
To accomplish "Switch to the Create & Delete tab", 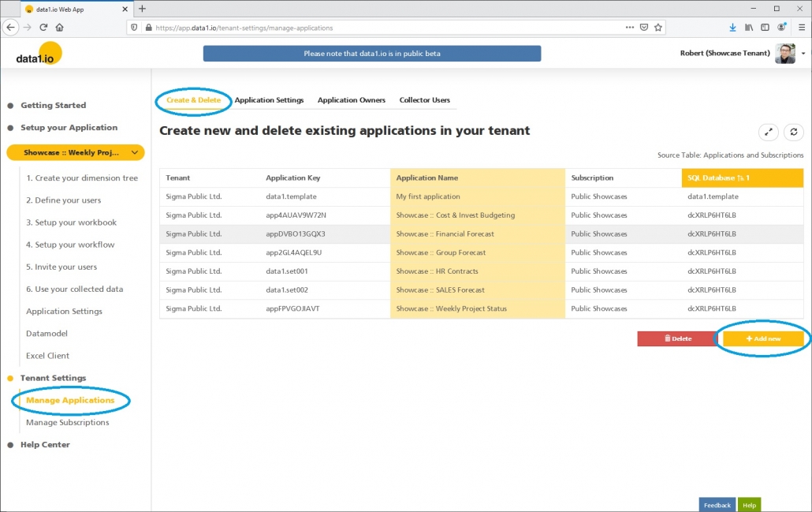I will pyautogui.click(x=193, y=100).
